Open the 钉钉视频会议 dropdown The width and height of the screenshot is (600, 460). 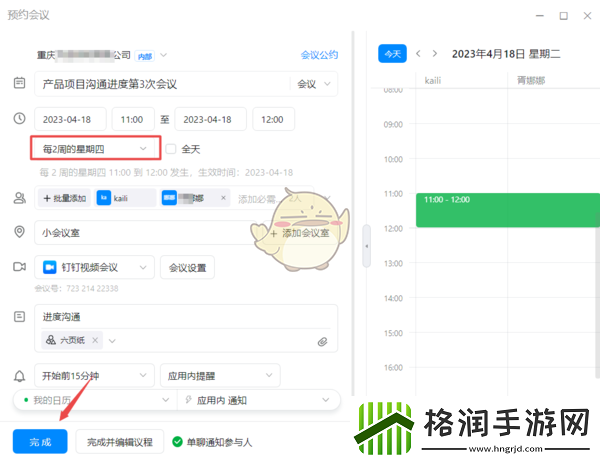tap(95, 267)
